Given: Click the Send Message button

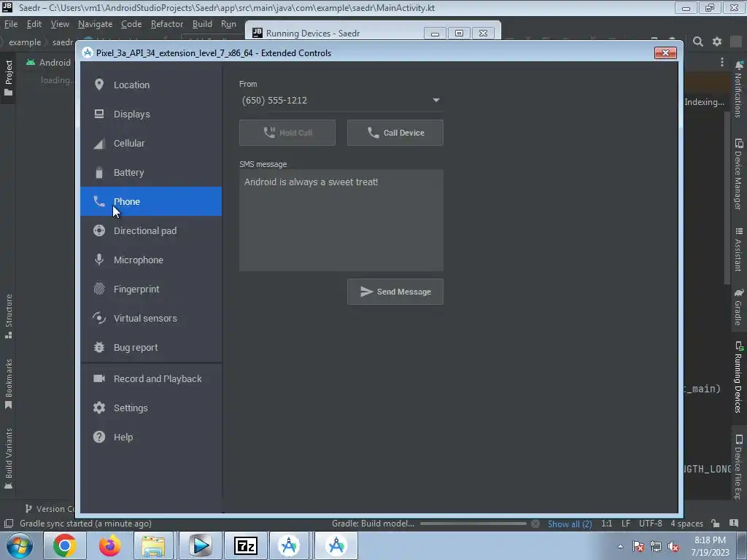Looking at the screenshot, I should pyautogui.click(x=395, y=292).
